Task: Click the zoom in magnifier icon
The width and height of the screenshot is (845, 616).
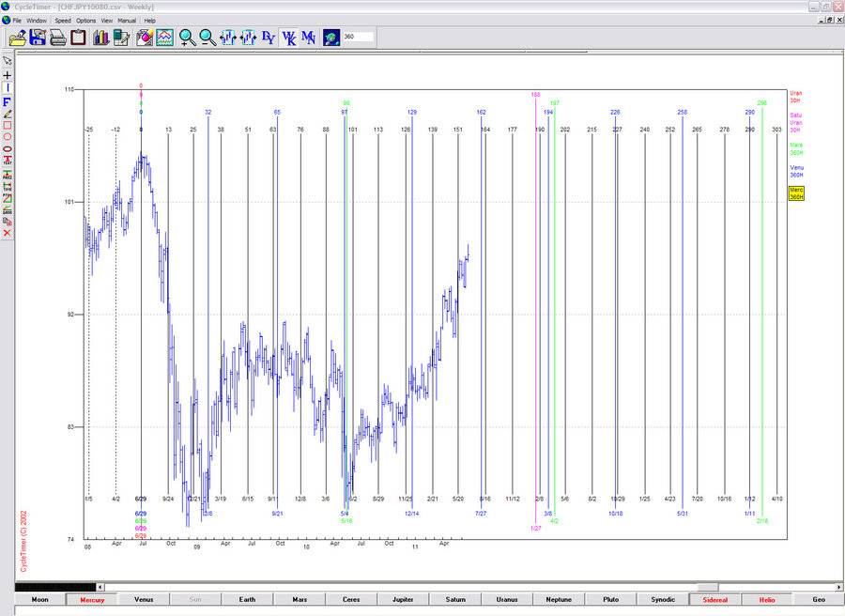Action: [x=187, y=38]
